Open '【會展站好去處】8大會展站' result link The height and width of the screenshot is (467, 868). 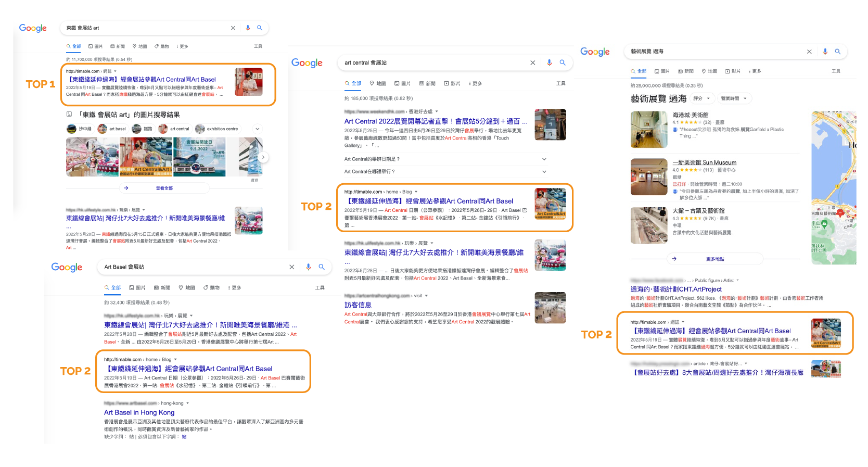[x=717, y=373]
